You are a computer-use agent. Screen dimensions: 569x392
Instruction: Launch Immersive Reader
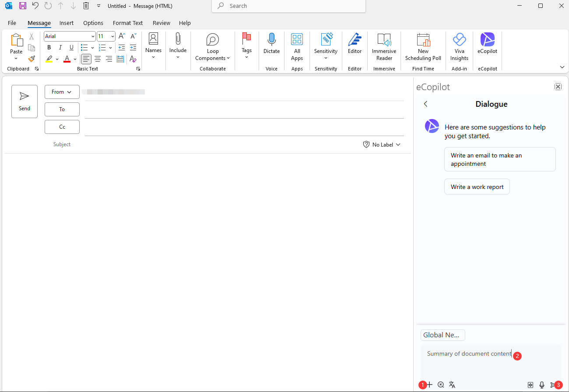click(384, 46)
